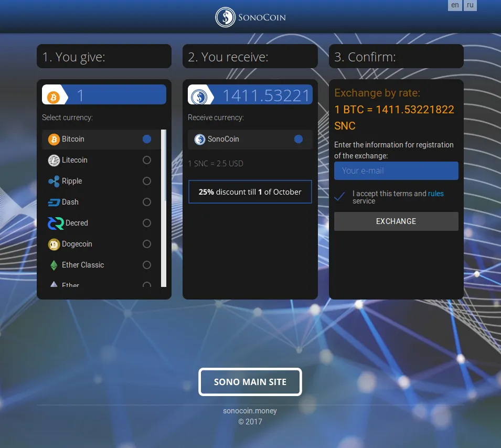Screen dimensions: 501x448
Task: Select the Bitcoin radio button
Action: click(147, 139)
